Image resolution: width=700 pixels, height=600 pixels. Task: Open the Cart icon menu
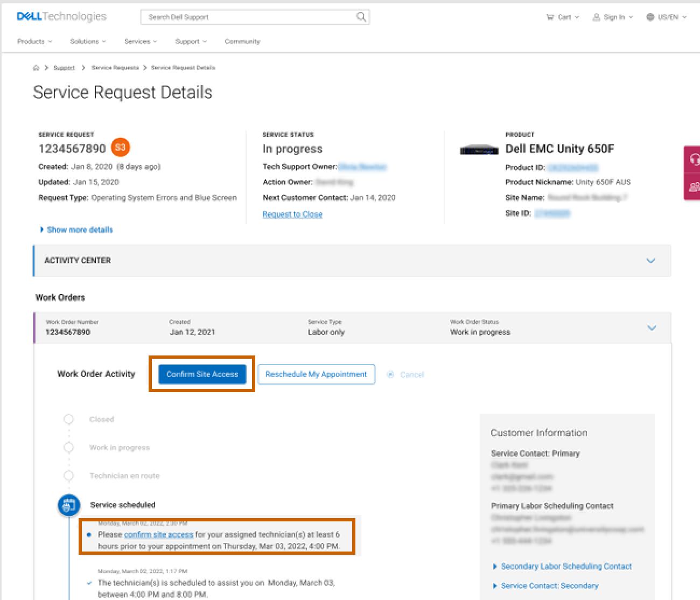pos(550,17)
